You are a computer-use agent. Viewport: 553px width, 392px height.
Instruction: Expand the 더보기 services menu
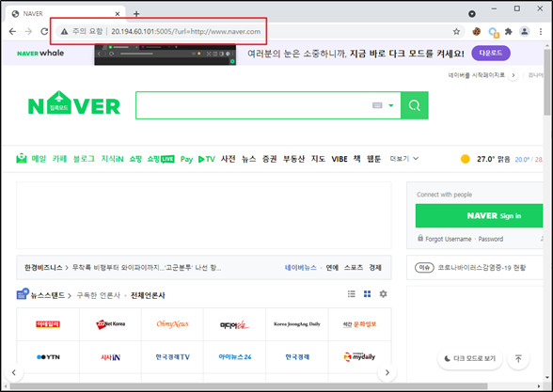coord(404,159)
